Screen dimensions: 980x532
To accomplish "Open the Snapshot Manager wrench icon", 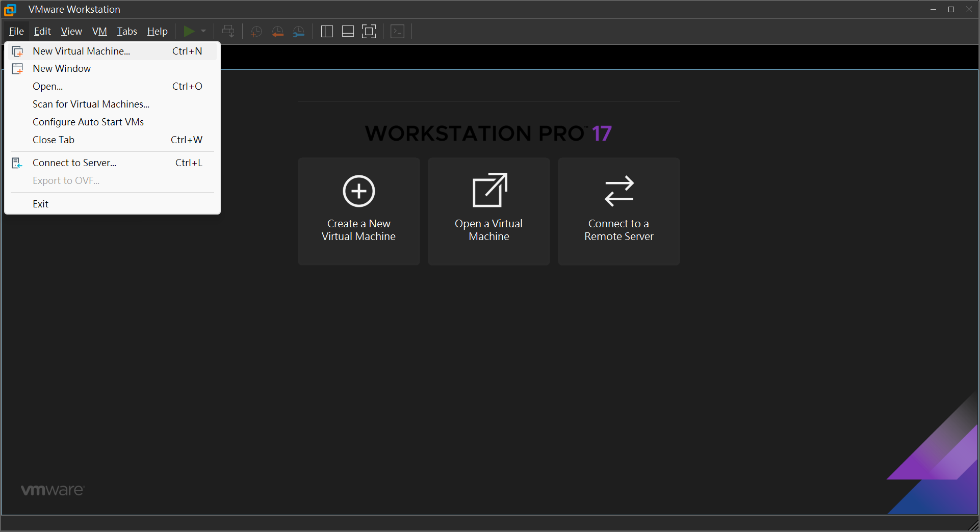I will (299, 32).
